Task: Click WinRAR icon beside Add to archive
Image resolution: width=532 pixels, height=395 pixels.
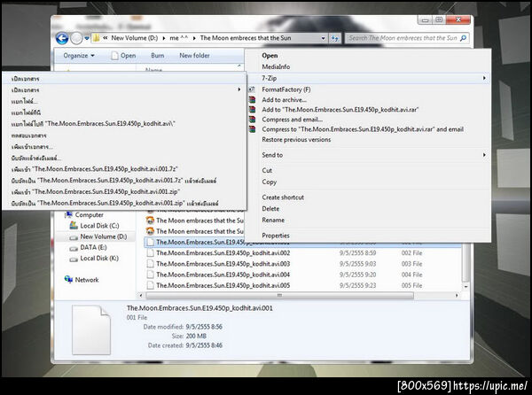Action: [252, 99]
